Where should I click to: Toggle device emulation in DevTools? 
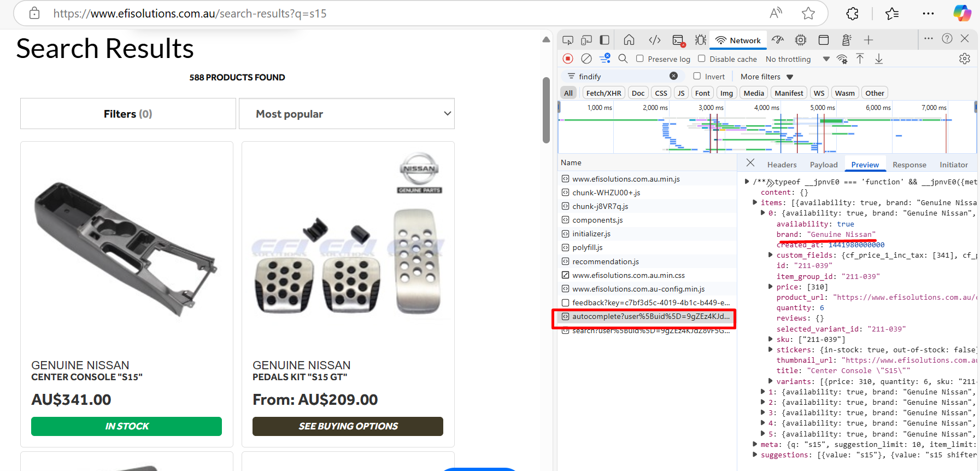click(x=586, y=40)
